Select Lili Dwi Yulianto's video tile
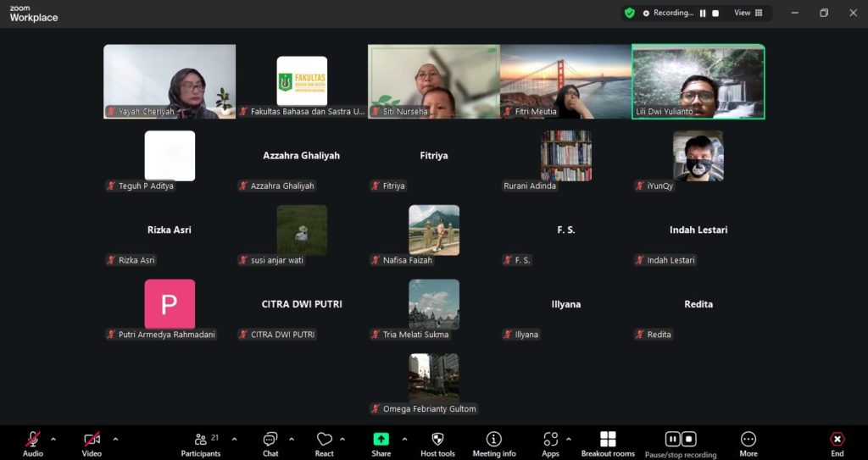 tap(698, 81)
